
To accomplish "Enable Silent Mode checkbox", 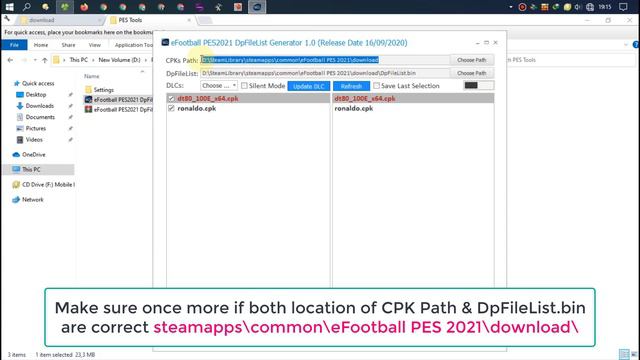I will 244,86.
